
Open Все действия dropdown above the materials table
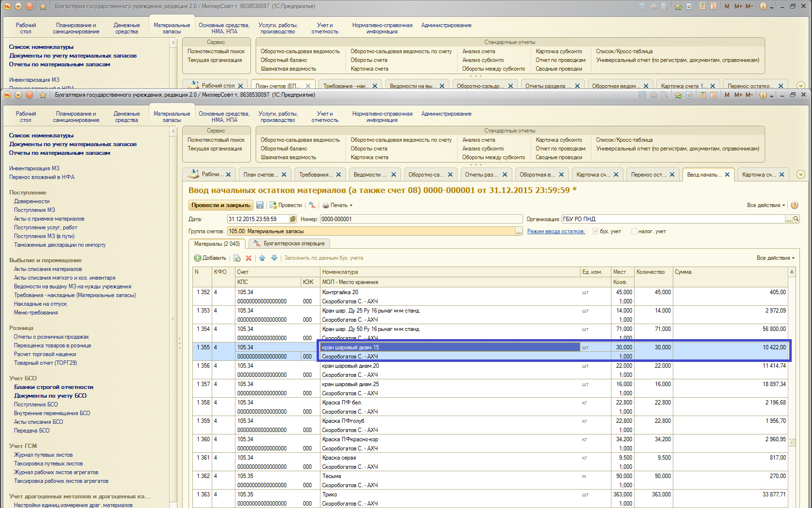(775, 258)
